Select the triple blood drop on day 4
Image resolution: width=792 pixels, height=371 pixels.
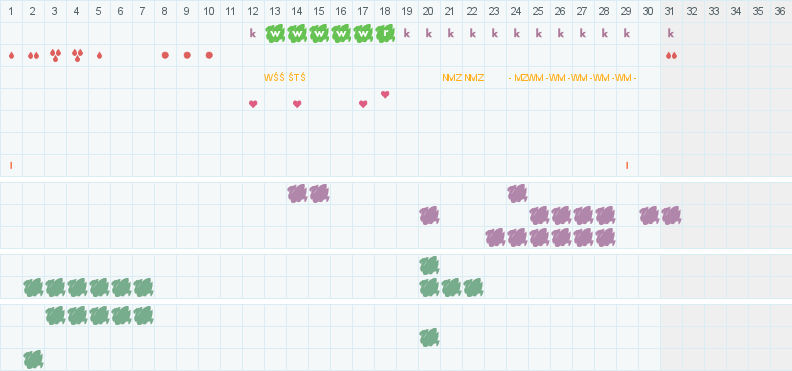coord(77,56)
